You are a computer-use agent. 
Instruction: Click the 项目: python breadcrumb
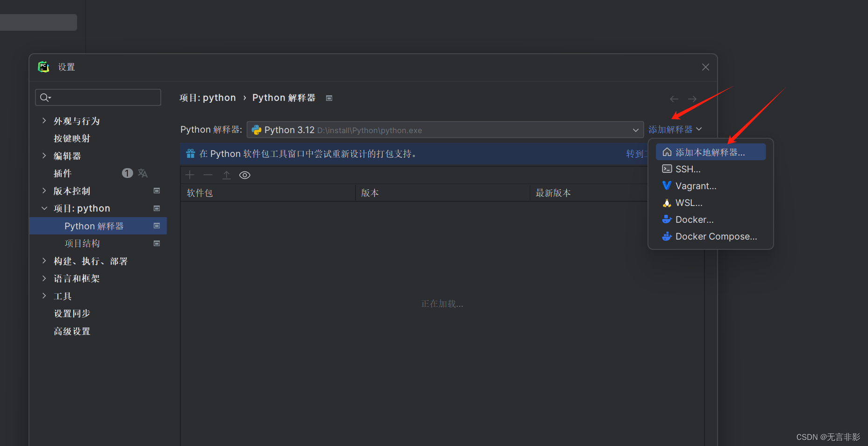pyautogui.click(x=208, y=98)
